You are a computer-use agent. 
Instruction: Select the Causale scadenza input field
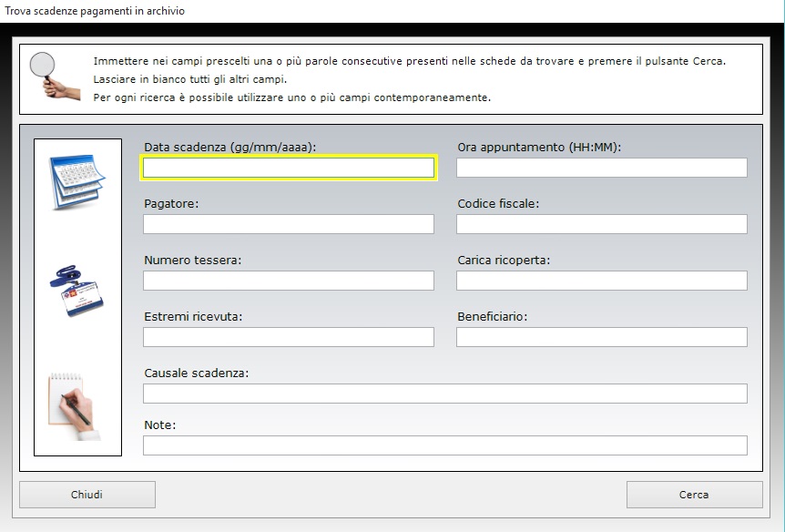(444, 394)
